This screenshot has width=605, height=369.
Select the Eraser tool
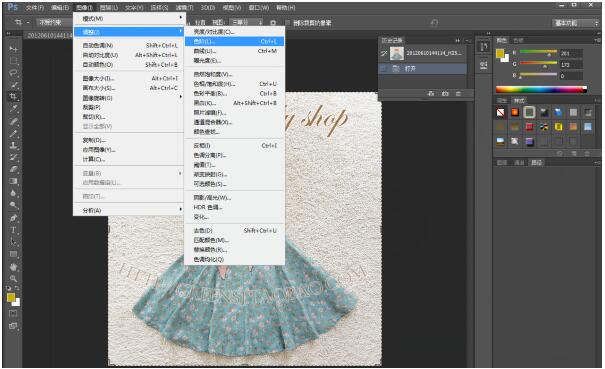click(x=14, y=169)
